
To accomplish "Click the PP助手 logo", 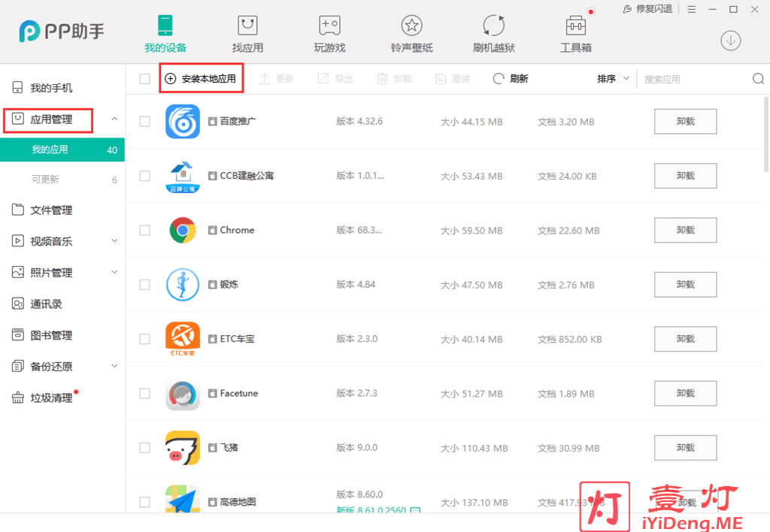I will [62, 32].
